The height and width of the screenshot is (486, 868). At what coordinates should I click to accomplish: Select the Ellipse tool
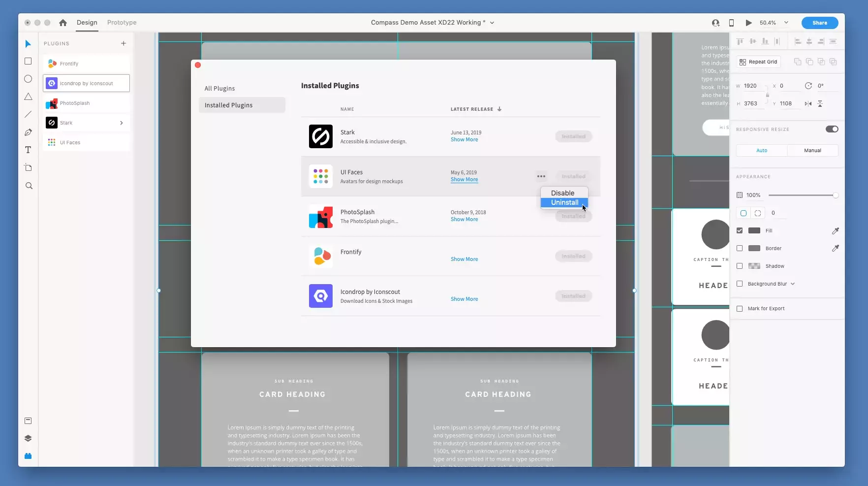[x=28, y=79]
